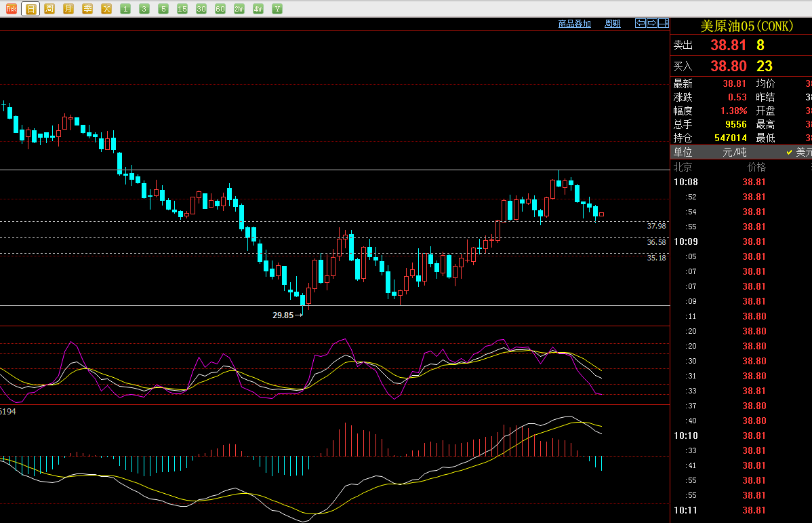Click the green Y period icon

[277, 9]
